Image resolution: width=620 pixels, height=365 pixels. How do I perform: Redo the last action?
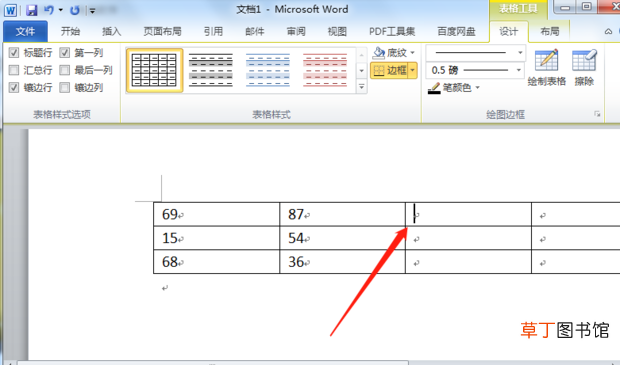coord(75,10)
